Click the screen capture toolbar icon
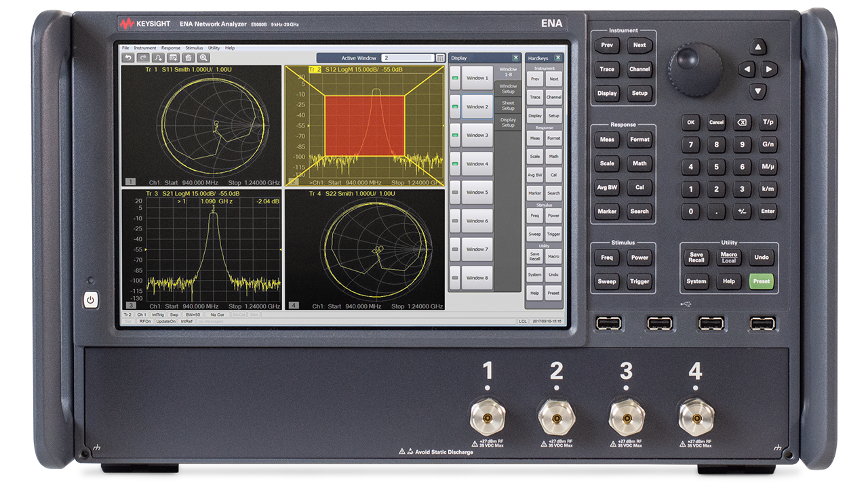868x488 pixels. coord(174,58)
